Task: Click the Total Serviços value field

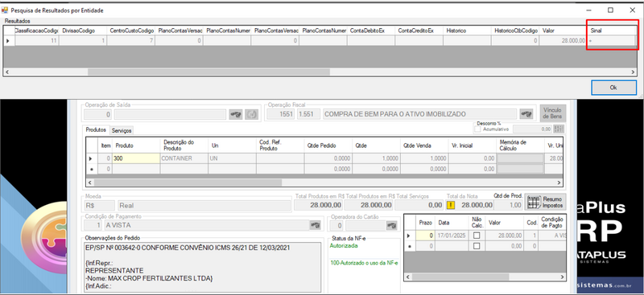Action: point(419,205)
